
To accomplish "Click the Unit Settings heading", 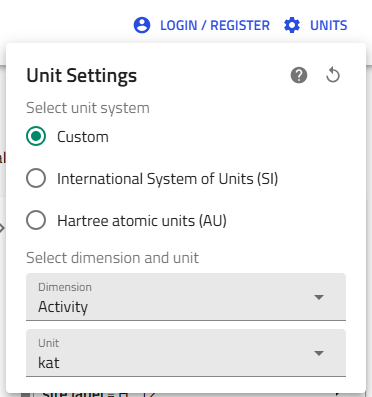I will pyautogui.click(x=82, y=76).
